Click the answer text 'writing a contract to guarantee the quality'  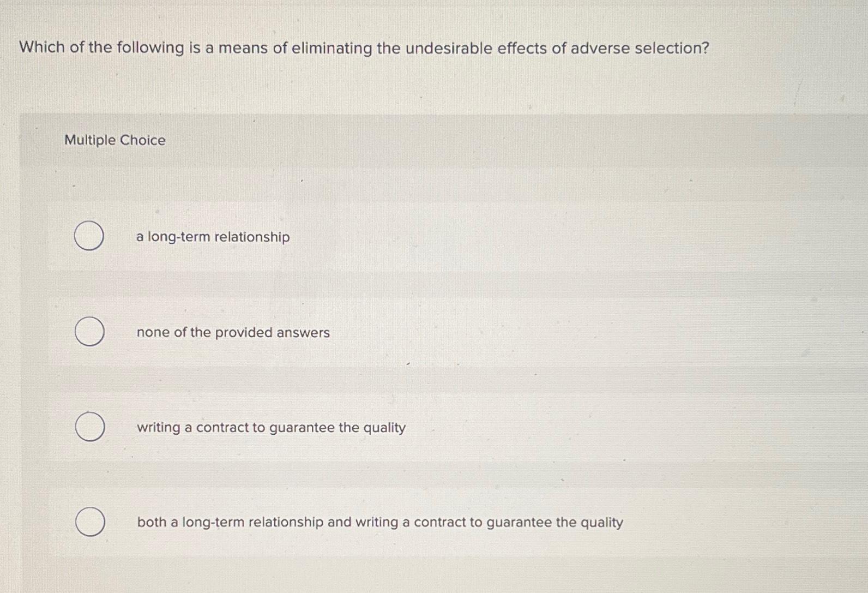click(270, 428)
